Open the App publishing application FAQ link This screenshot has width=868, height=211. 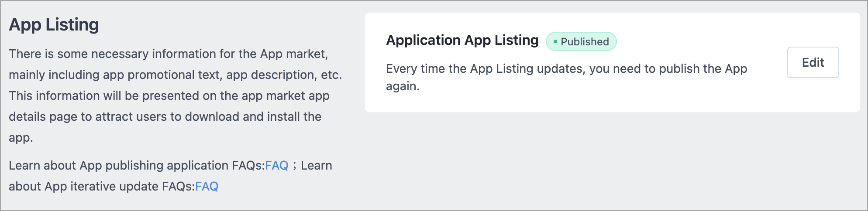click(277, 166)
